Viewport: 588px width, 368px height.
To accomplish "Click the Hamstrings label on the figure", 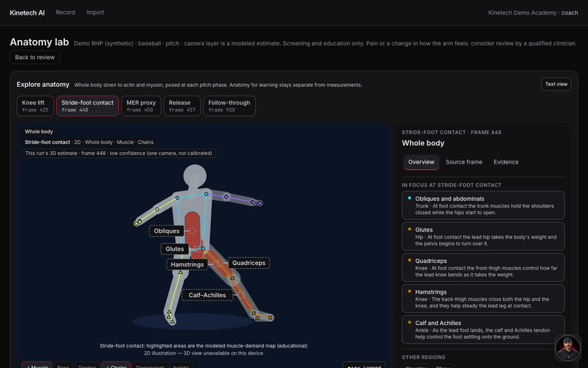I will click(187, 264).
